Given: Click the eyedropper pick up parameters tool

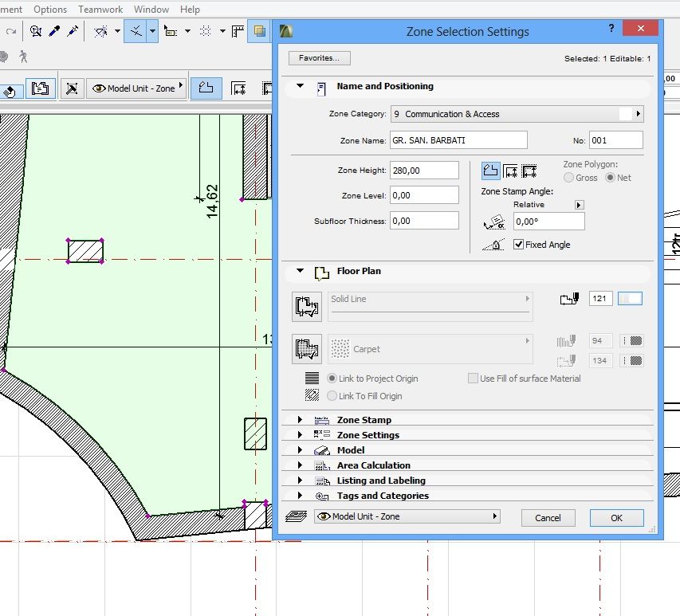Looking at the screenshot, I should click(x=55, y=31).
